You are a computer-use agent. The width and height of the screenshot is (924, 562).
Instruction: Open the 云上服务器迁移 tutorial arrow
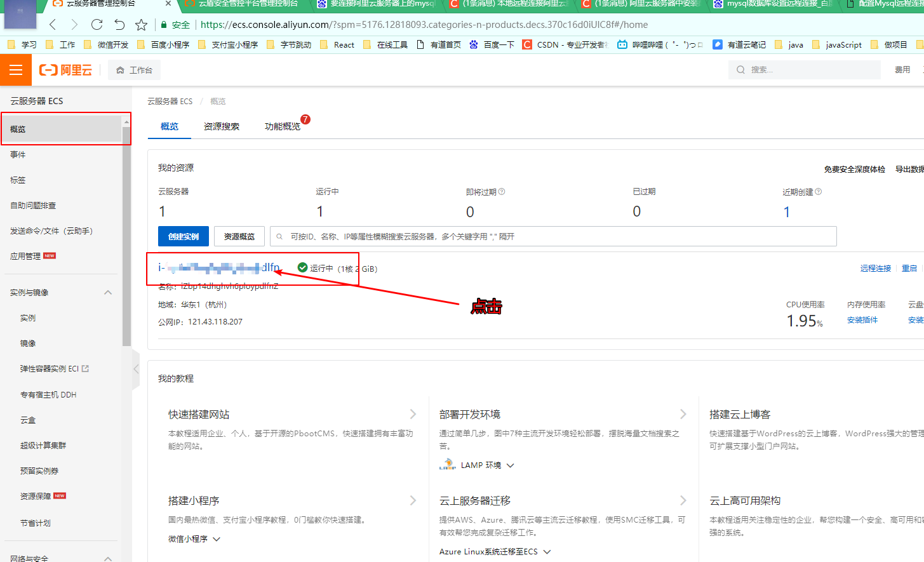tap(683, 500)
